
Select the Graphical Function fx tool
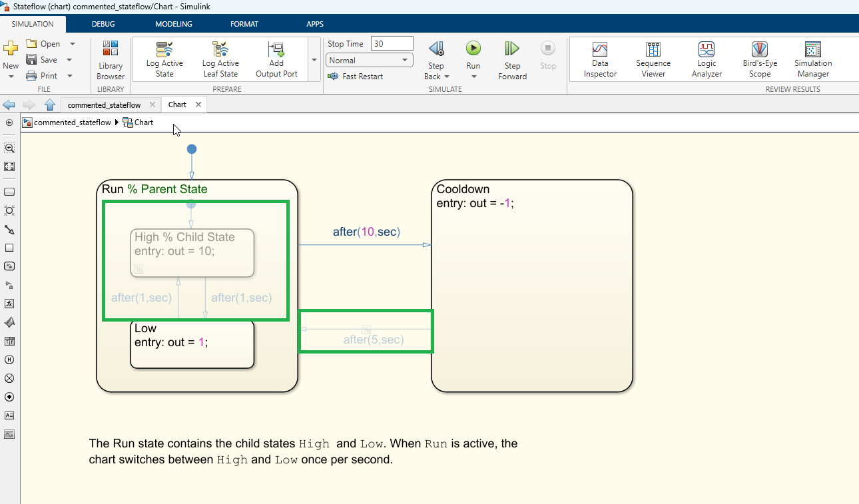tap(9, 304)
